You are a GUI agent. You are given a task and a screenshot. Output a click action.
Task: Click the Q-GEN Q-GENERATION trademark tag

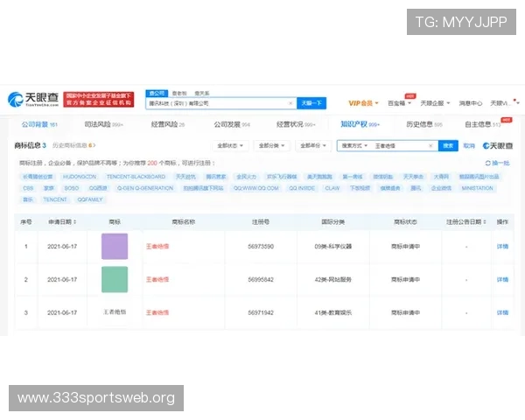point(145,188)
